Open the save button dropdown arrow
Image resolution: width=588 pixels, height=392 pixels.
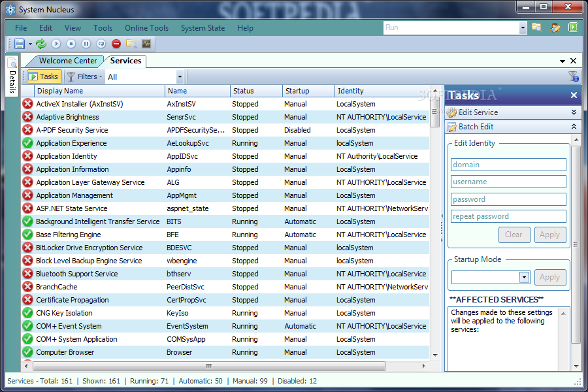click(x=30, y=44)
